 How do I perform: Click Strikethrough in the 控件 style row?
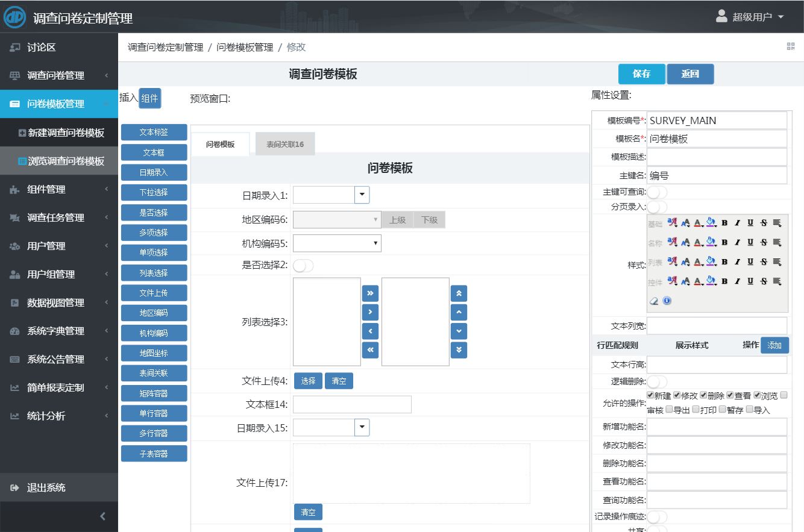click(x=764, y=281)
